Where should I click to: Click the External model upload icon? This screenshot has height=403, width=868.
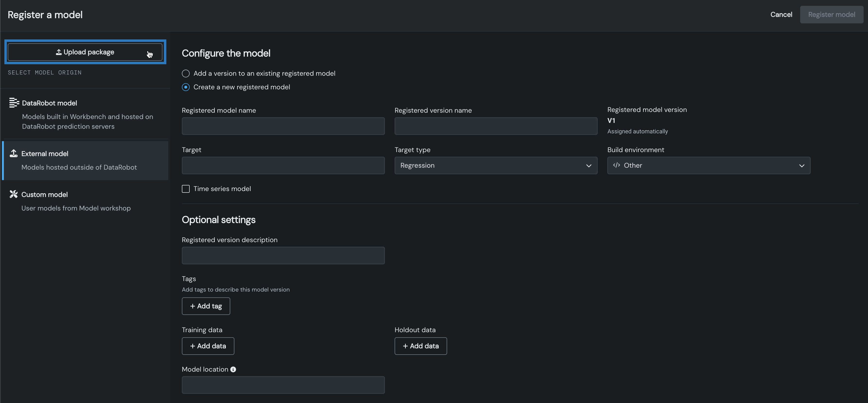click(x=13, y=154)
